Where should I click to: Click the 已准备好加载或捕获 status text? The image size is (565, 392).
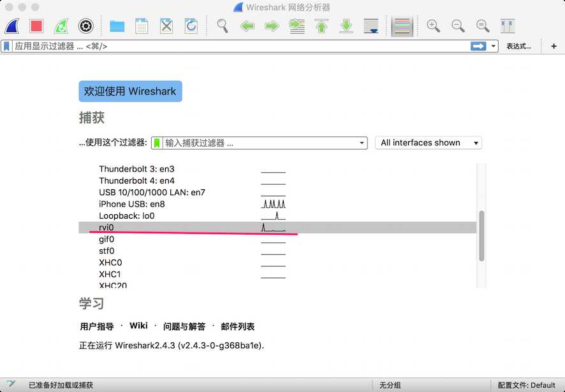pos(61,385)
